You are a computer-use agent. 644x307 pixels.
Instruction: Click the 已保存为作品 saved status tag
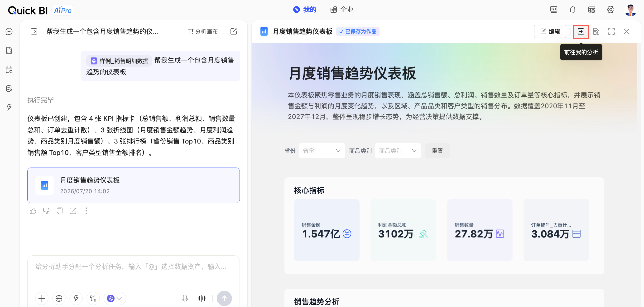[x=358, y=32]
